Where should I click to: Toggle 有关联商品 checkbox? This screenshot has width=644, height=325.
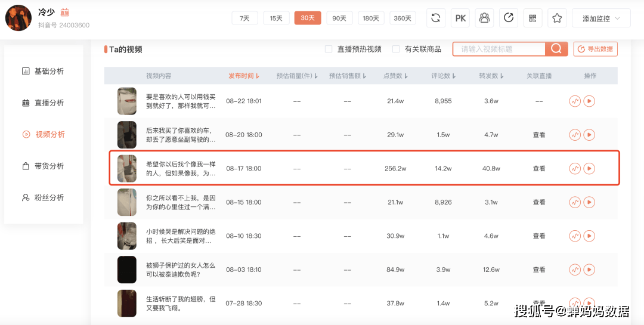click(x=396, y=49)
